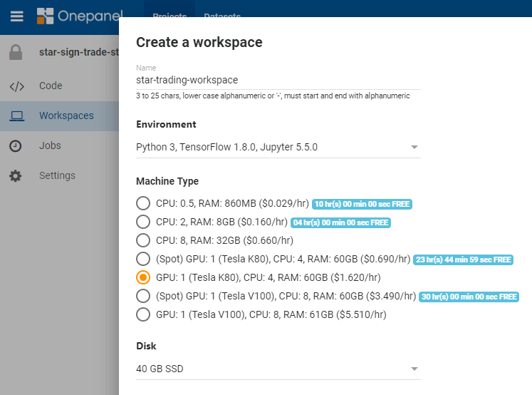Expand the Environment dropdown
Image resolution: width=532 pixels, height=395 pixels.
[x=278, y=148]
